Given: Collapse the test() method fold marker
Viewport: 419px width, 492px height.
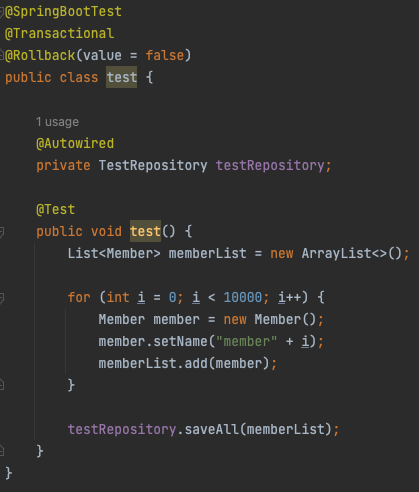Looking at the screenshot, I should coord(2,232).
